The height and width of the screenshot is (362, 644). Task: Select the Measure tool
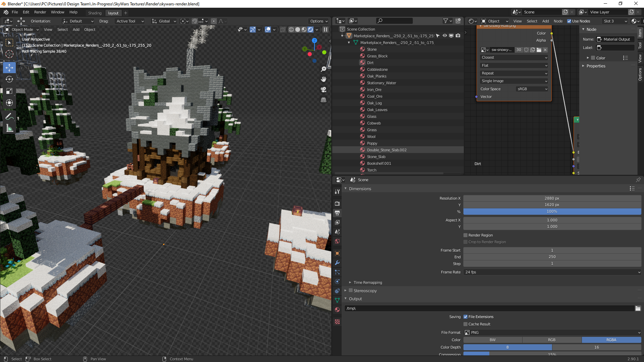pos(9,128)
